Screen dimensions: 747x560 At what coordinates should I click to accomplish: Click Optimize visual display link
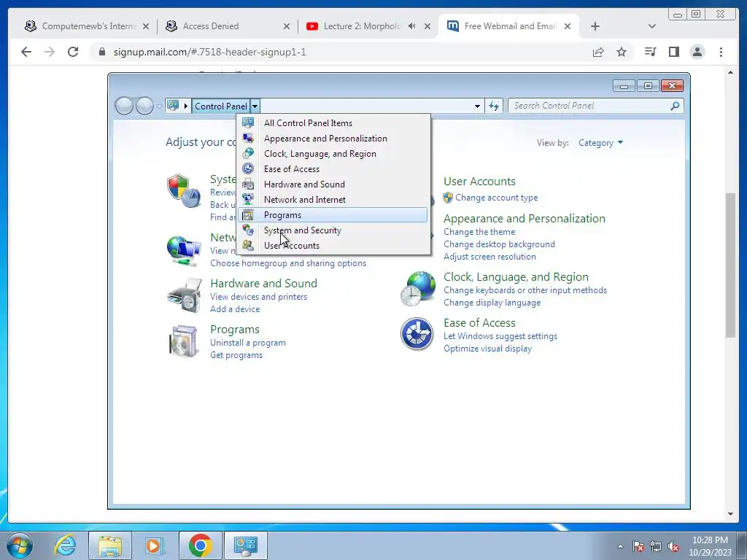coord(488,349)
